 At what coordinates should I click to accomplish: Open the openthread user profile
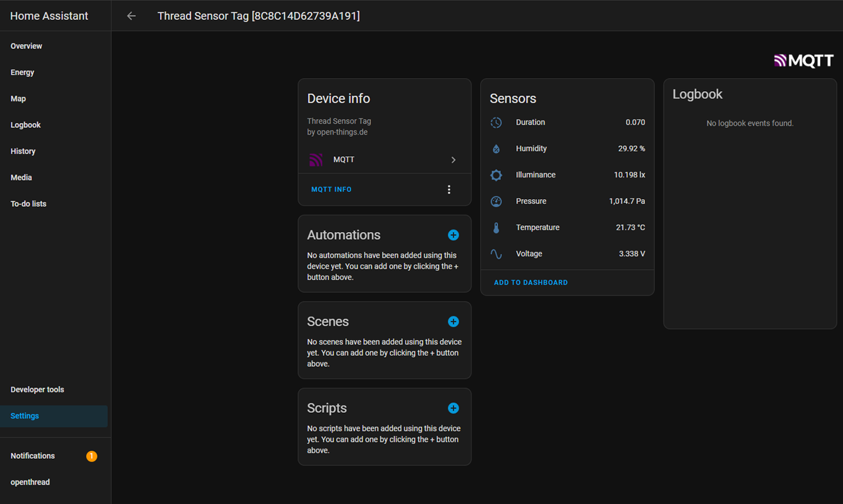[x=30, y=482]
